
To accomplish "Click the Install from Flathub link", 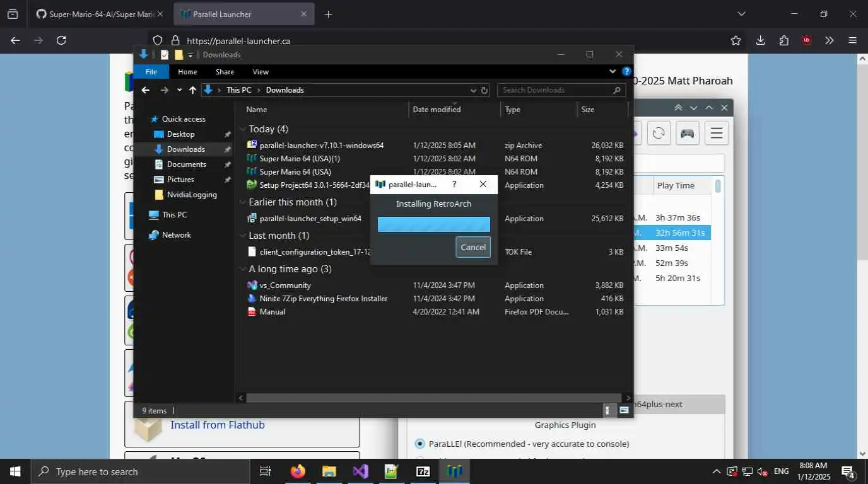I will click(x=218, y=425).
